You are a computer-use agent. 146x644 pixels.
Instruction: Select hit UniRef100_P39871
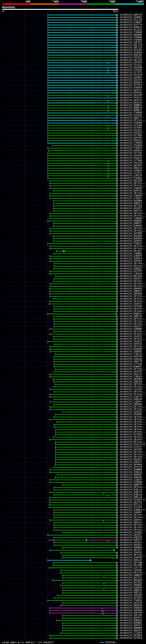pos(131,243)
